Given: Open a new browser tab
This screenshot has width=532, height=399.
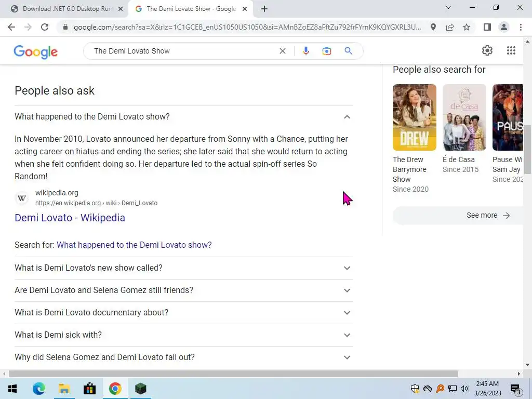Looking at the screenshot, I should point(264,9).
